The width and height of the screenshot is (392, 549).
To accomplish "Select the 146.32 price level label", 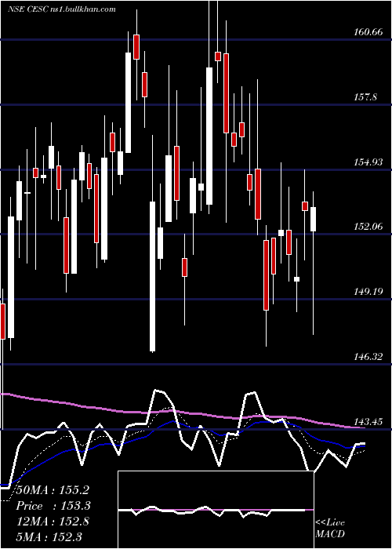I will 368,356.
